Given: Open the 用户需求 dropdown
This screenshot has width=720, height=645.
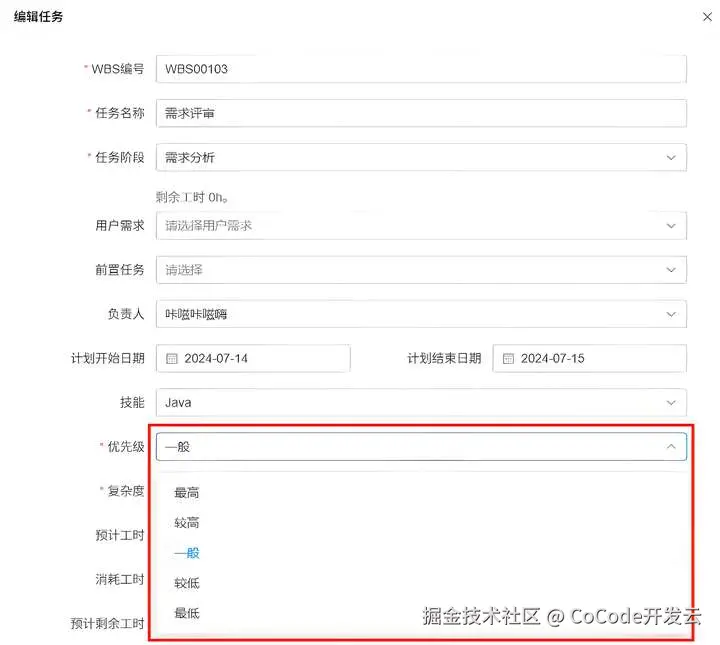Looking at the screenshot, I should [421, 226].
